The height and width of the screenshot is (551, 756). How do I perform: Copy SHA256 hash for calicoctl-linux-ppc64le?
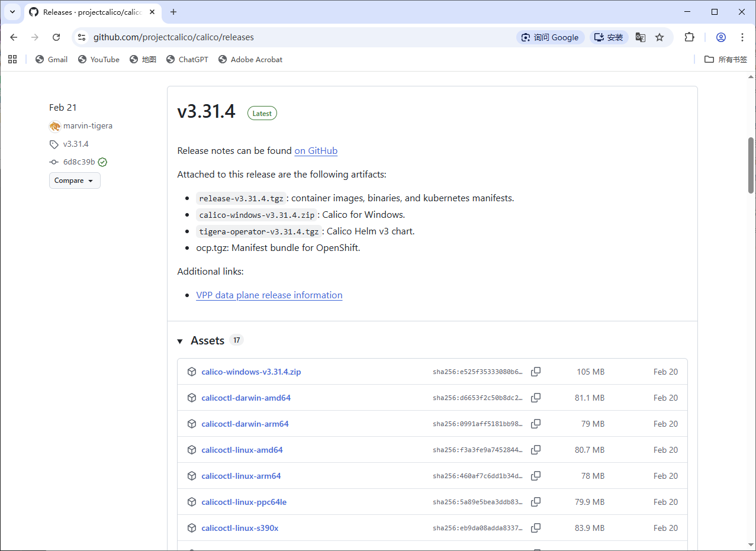tap(536, 502)
